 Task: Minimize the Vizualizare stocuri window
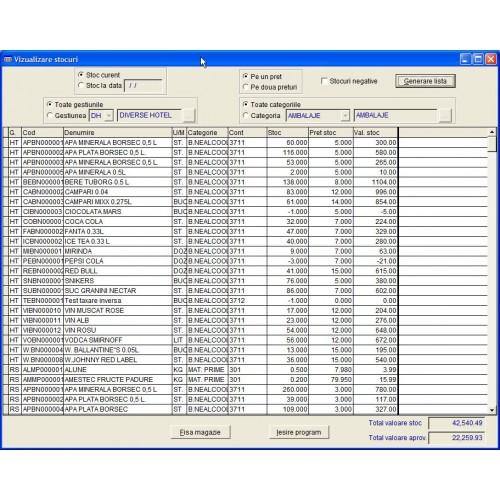(x=465, y=59)
